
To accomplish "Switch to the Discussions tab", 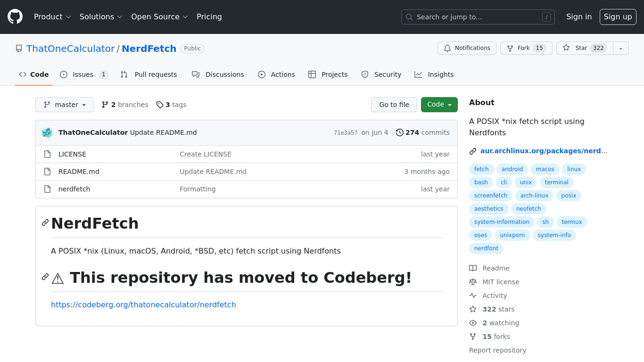I will pyautogui.click(x=218, y=74).
